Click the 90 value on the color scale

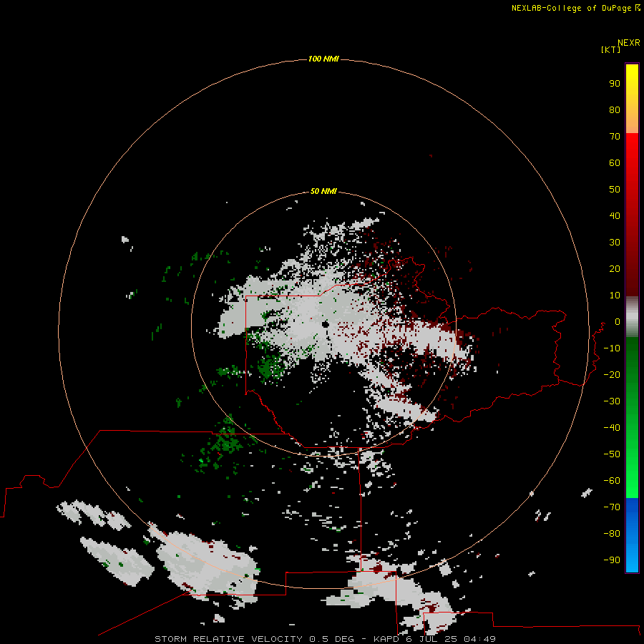click(x=615, y=84)
